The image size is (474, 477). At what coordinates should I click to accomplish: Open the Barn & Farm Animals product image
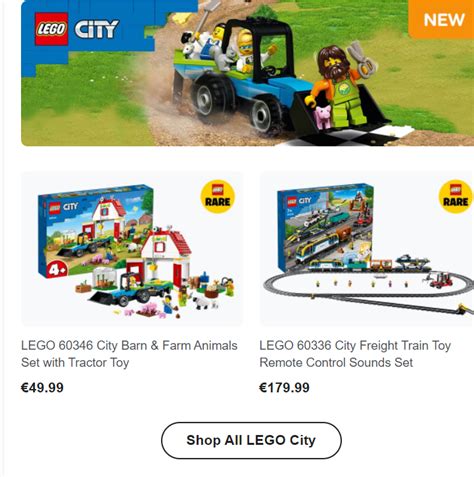point(132,249)
